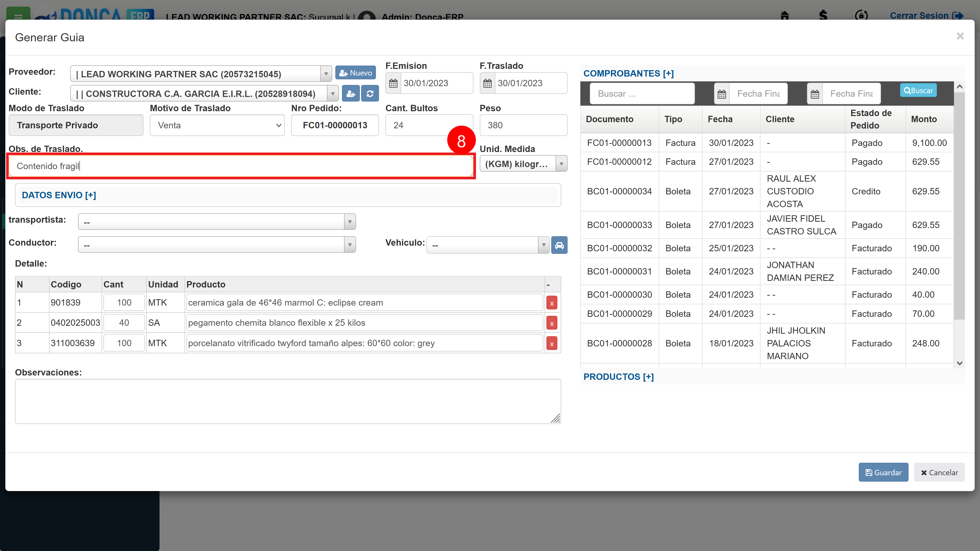Open the Proveedor dropdown
This screenshot has width=980, height=551.
click(201, 74)
